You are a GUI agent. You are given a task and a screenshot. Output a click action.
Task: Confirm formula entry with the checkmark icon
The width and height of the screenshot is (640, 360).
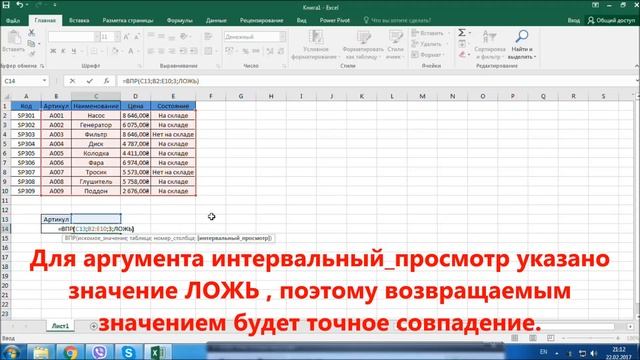click(89, 81)
